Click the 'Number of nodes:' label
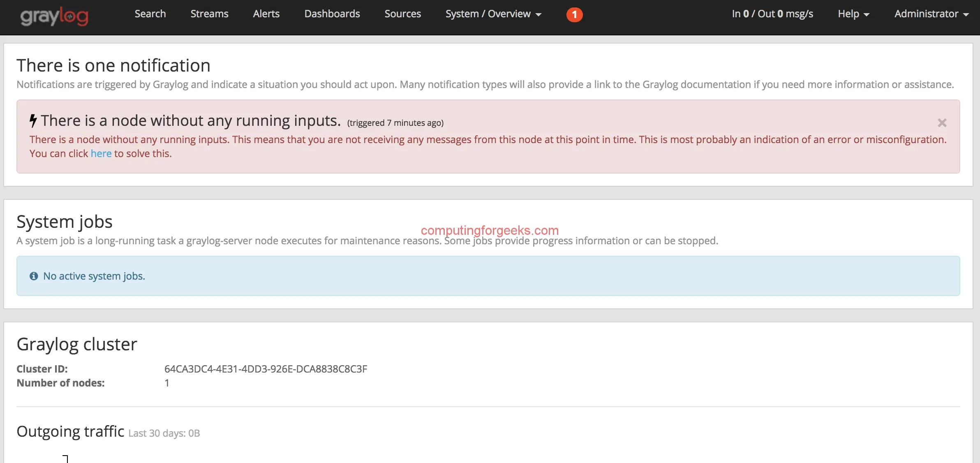The image size is (980, 463). click(60, 383)
